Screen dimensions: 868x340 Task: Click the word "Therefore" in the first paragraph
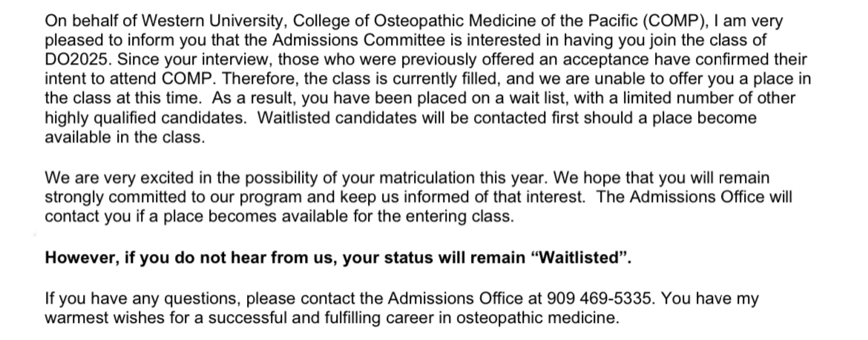(254, 79)
